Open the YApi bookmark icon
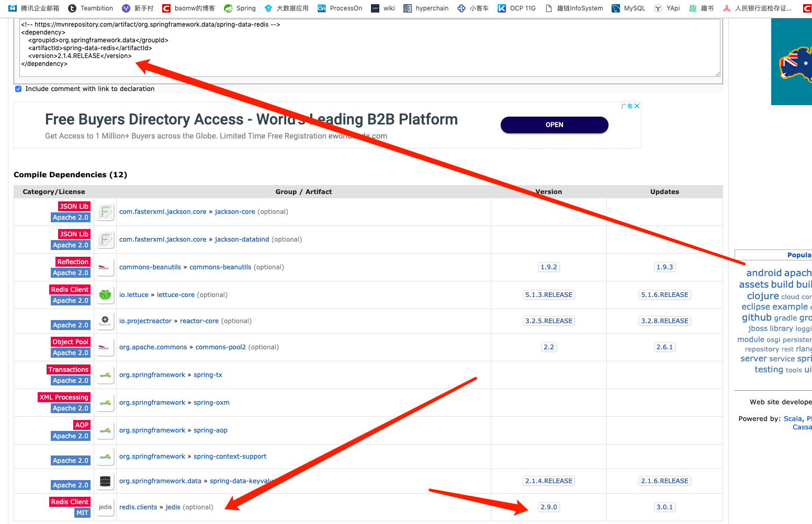 658,8
